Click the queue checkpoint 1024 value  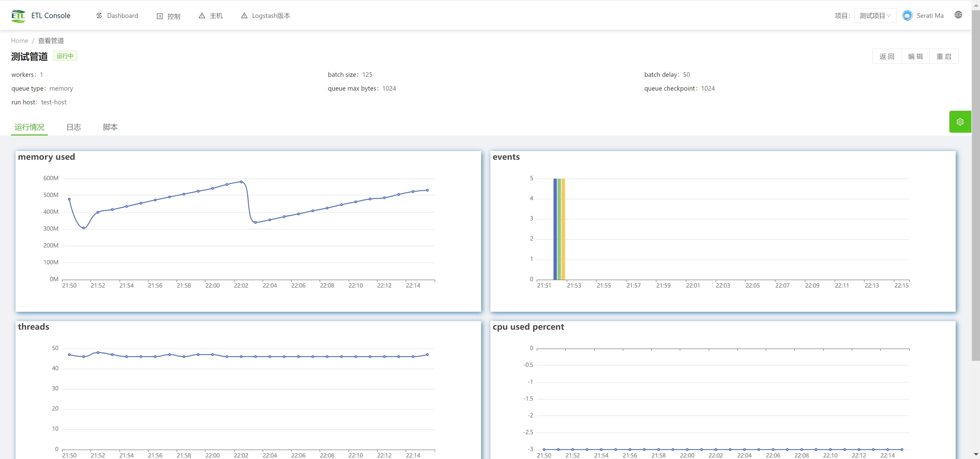[708, 89]
